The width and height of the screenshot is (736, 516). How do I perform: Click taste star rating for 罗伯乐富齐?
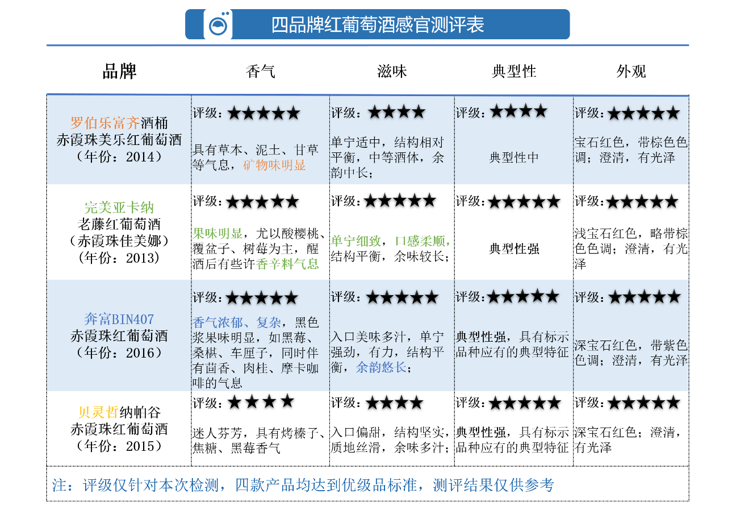point(397,112)
